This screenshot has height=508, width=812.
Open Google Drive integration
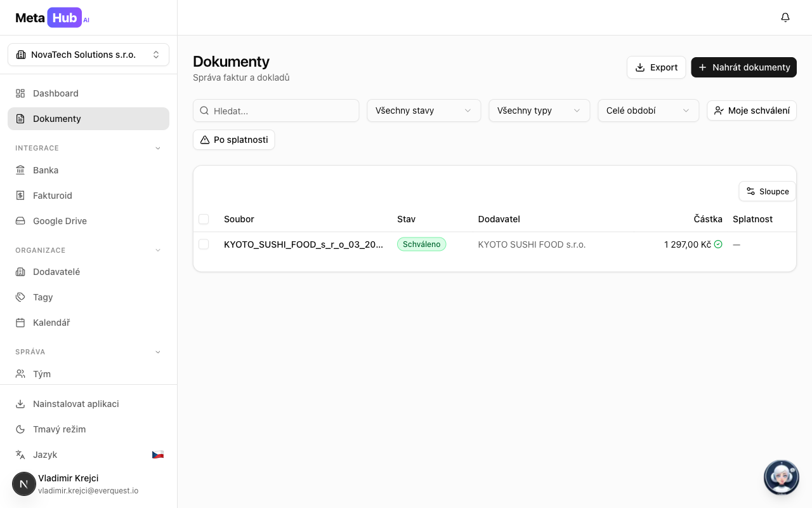click(x=60, y=221)
